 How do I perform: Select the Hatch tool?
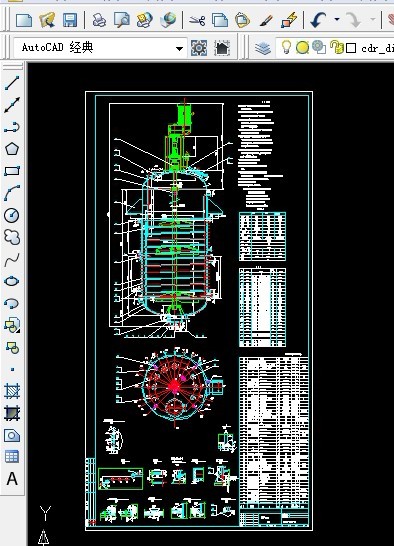tap(12, 391)
